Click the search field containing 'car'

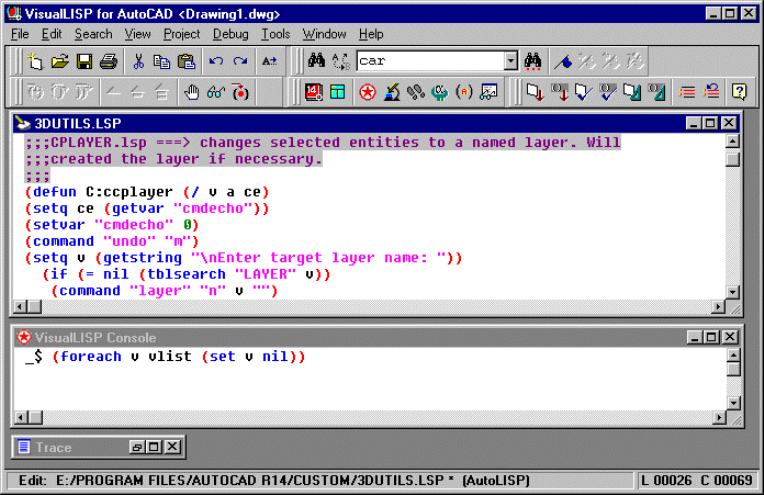pos(431,61)
